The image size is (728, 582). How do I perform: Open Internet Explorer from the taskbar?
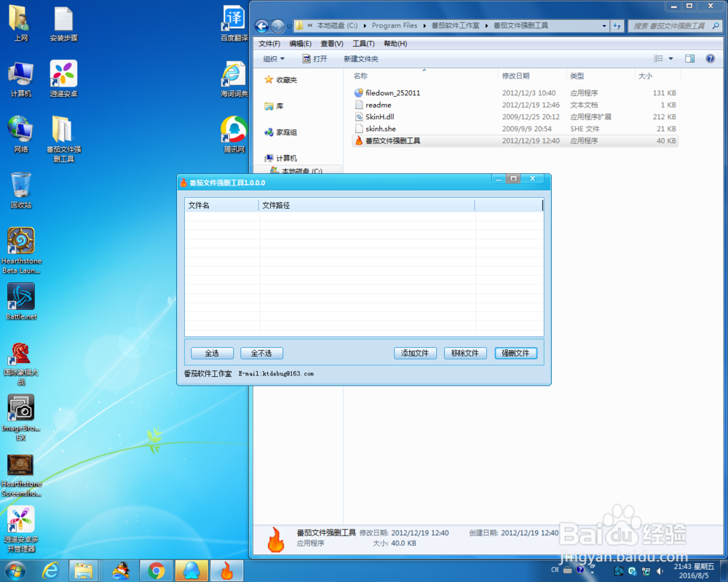tap(50, 571)
